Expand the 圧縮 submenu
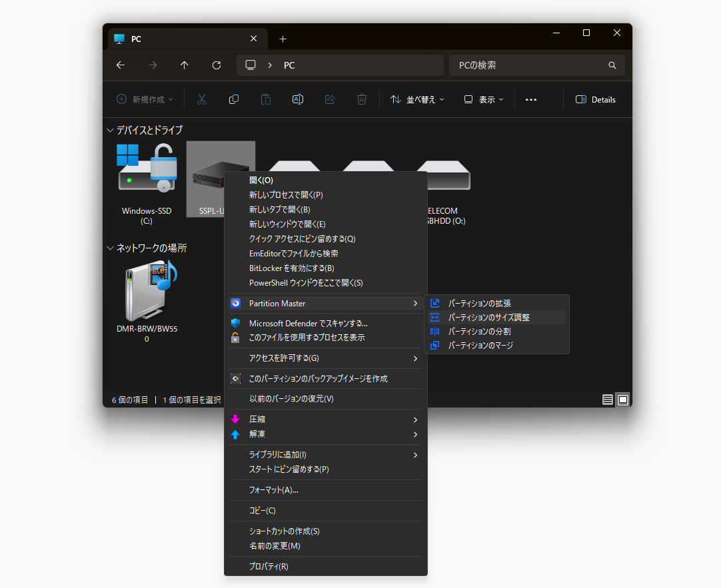Viewport: 721px width, 588px height. pos(326,420)
